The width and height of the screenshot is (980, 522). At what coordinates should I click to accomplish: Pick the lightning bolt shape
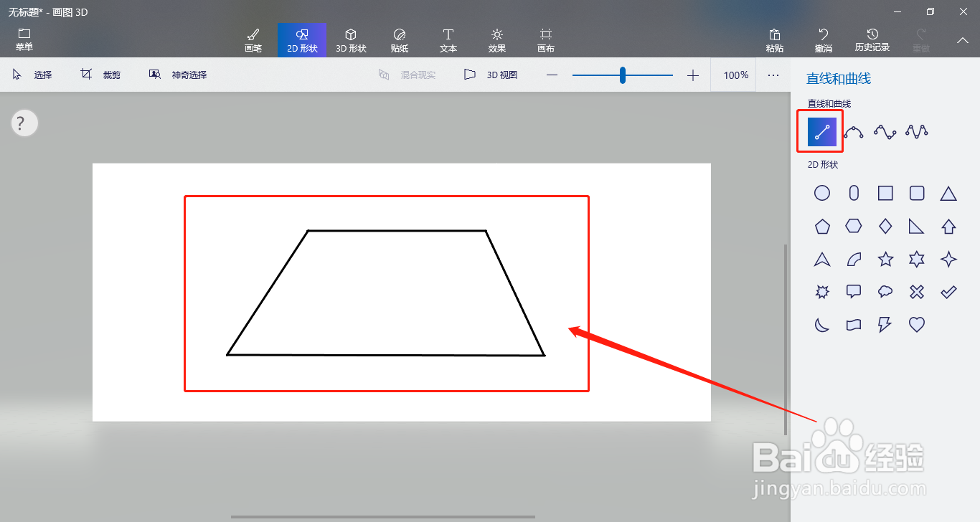885,325
